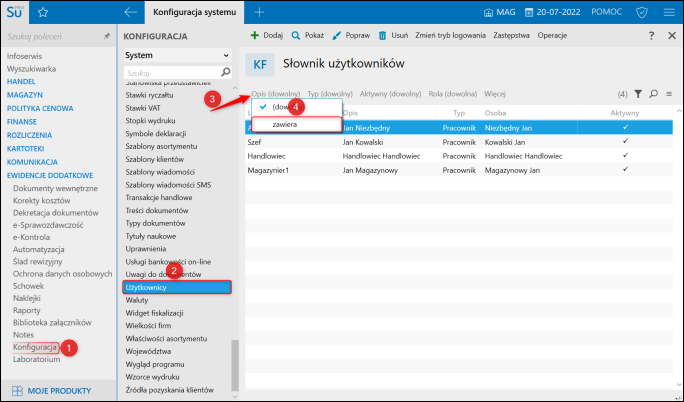This screenshot has width=684, height=402.
Task: Open Laboratorium in the left sidebar
Action: [37, 359]
